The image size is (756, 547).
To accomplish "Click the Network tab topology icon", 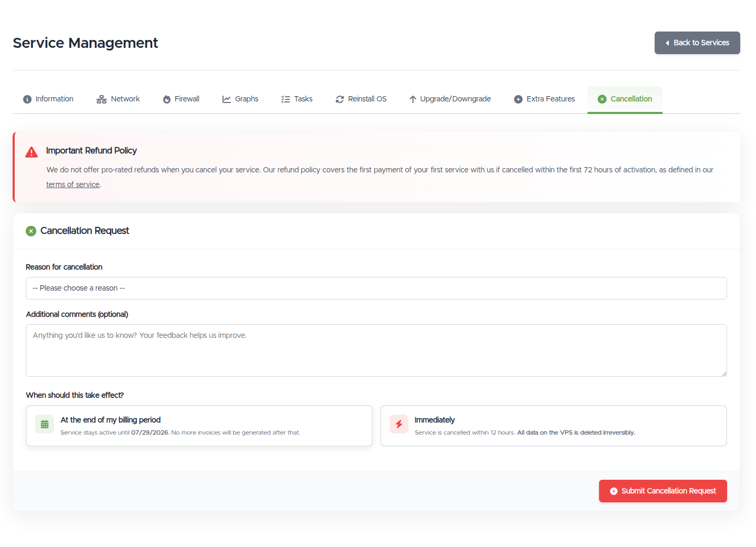I will [101, 99].
